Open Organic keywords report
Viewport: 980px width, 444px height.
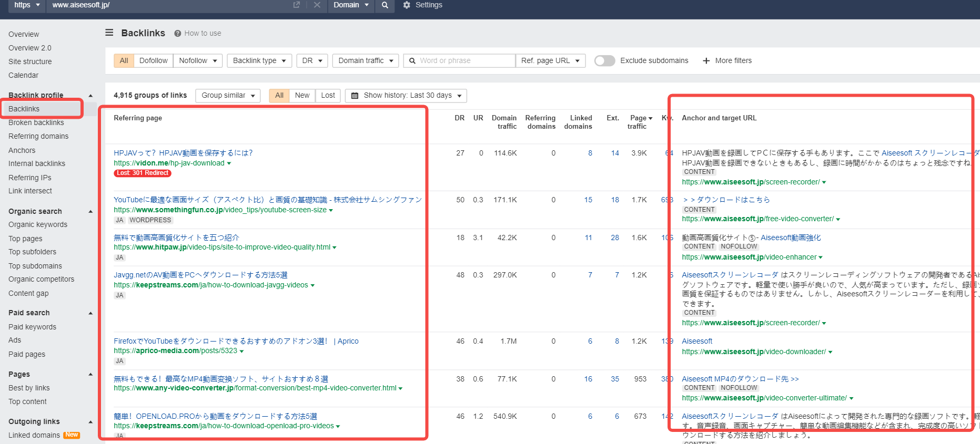[x=38, y=224]
